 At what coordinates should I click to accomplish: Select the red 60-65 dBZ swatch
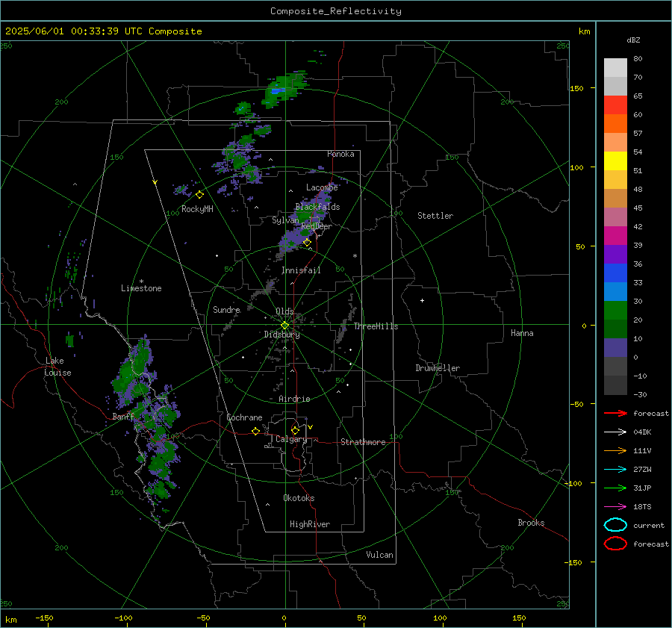(615, 105)
